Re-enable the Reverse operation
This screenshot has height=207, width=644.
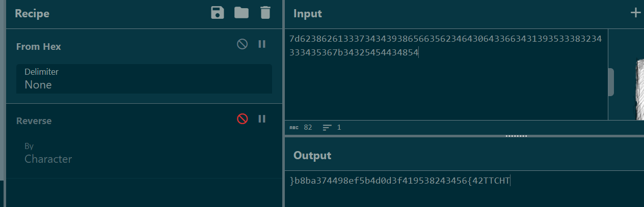click(x=243, y=119)
